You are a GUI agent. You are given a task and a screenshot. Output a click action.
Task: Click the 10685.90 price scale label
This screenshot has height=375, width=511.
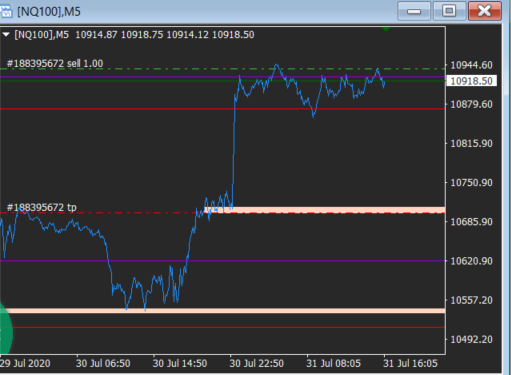(471, 222)
